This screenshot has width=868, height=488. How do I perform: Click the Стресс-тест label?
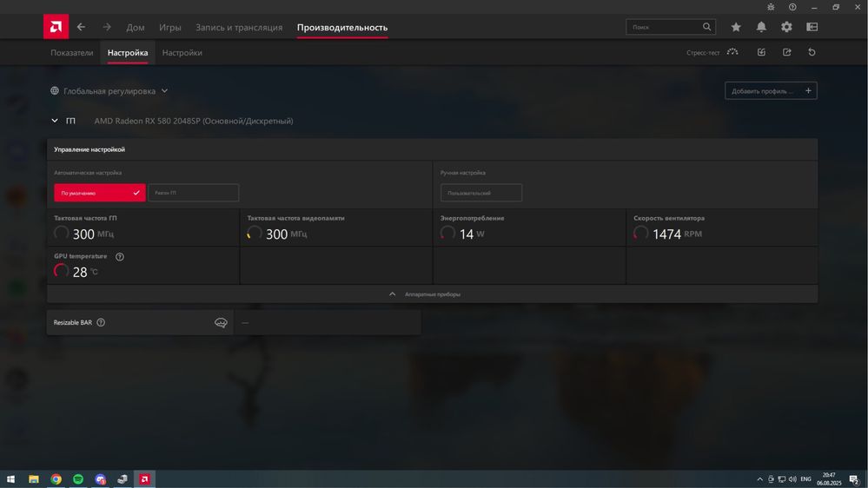[703, 53]
